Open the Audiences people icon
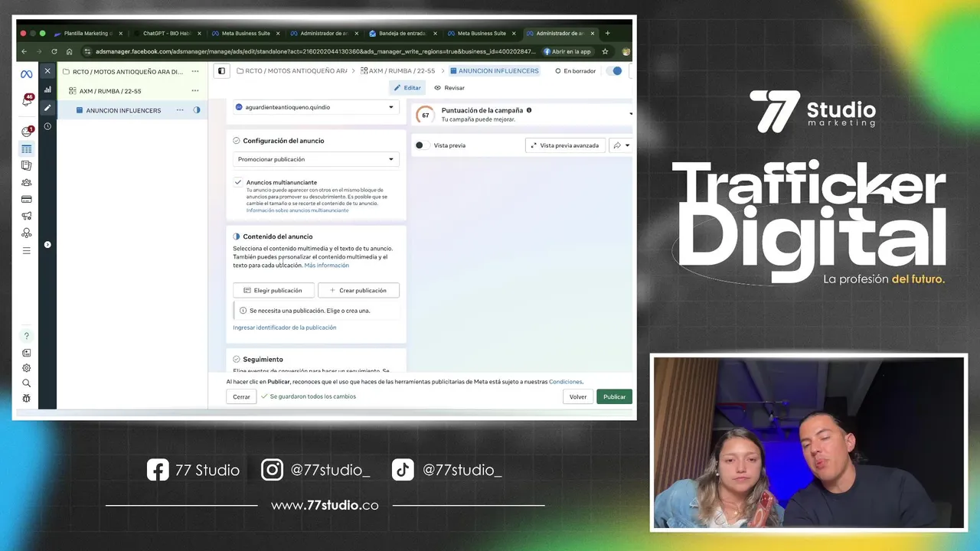Image resolution: width=980 pixels, height=551 pixels. click(27, 182)
